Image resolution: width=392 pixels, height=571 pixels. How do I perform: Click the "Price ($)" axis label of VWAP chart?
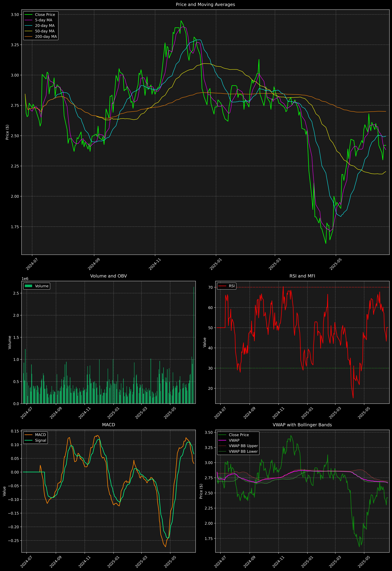click(x=201, y=491)
